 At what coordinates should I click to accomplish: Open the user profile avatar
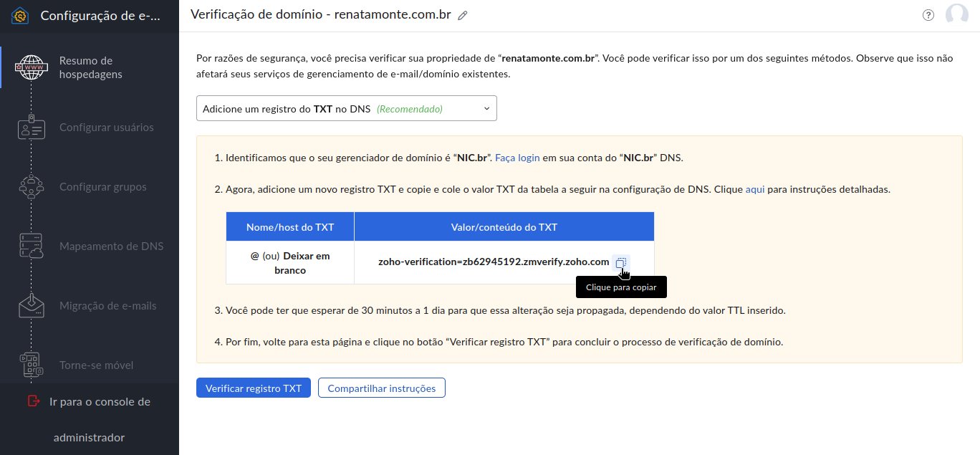(957, 15)
